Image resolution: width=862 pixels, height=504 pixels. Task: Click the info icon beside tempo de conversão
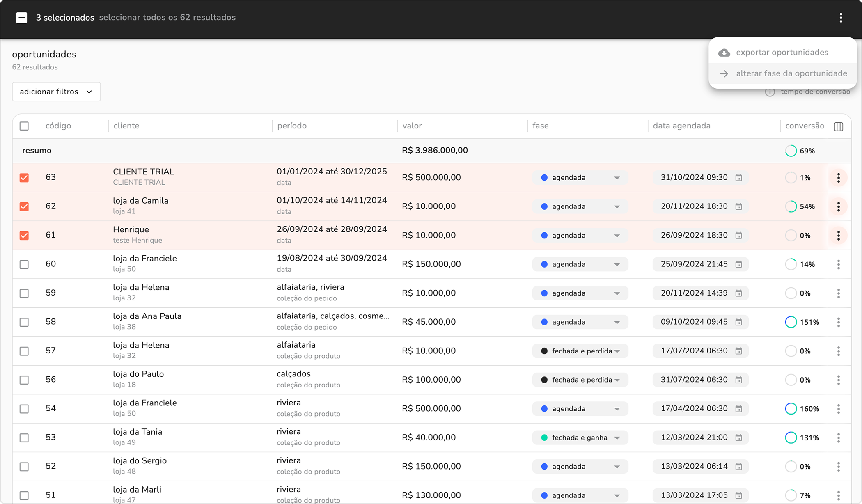click(x=770, y=92)
